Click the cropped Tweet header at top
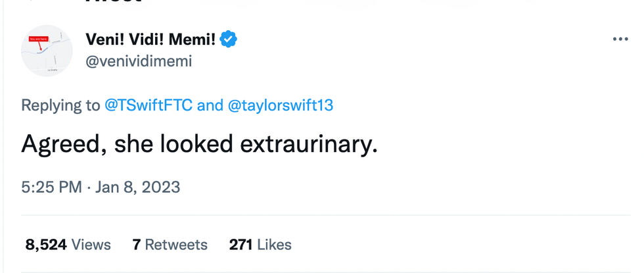The height and width of the screenshot is (273, 644). click(x=113, y=2)
